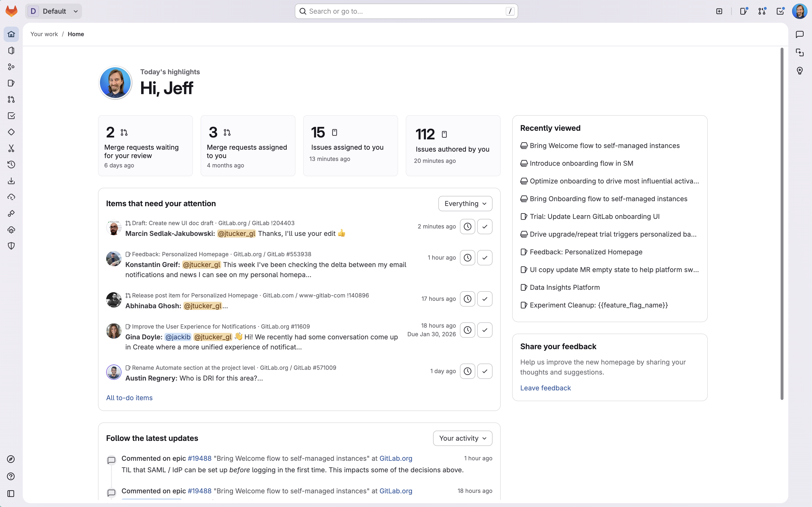Click the Help question mark icon
812x507 pixels.
11,476
